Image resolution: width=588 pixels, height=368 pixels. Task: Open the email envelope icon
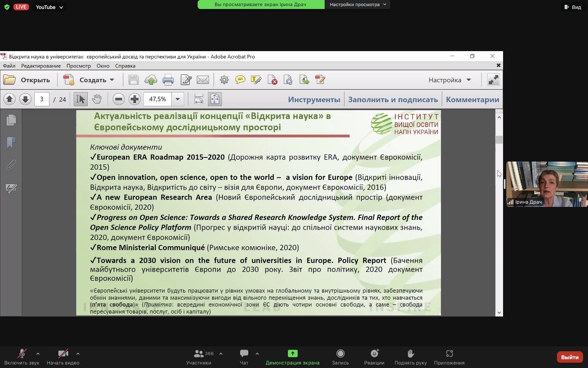[203, 80]
